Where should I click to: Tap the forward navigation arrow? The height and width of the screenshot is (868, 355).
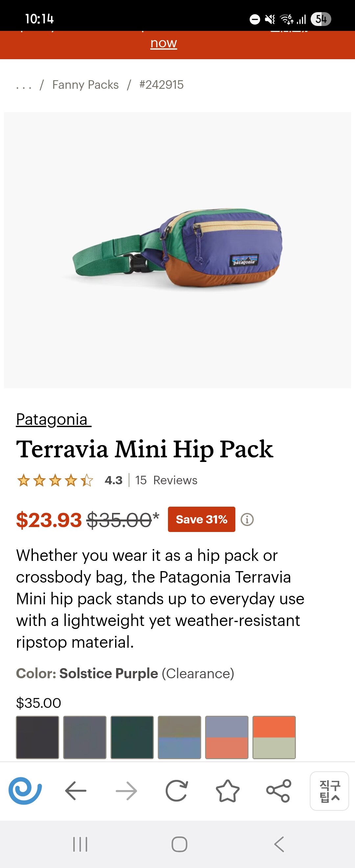[x=126, y=790]
